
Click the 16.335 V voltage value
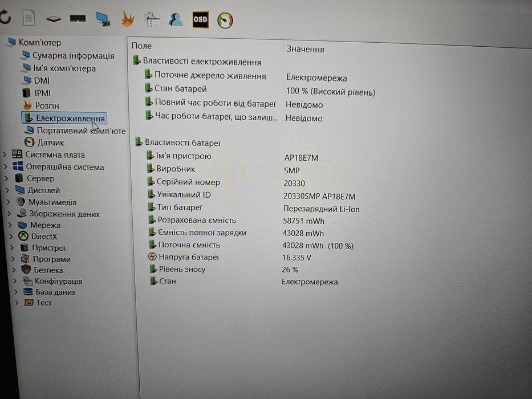click(x=297, y=258)
